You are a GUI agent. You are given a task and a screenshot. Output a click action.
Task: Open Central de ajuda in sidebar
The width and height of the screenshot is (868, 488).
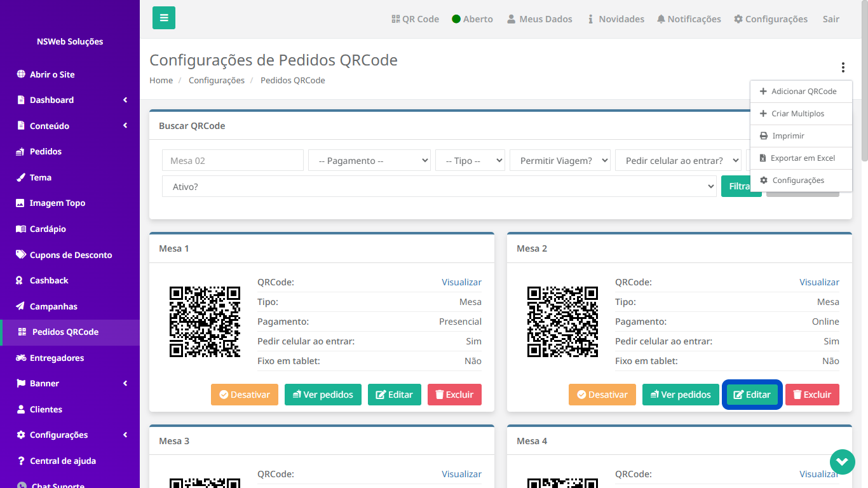(70, 461)
